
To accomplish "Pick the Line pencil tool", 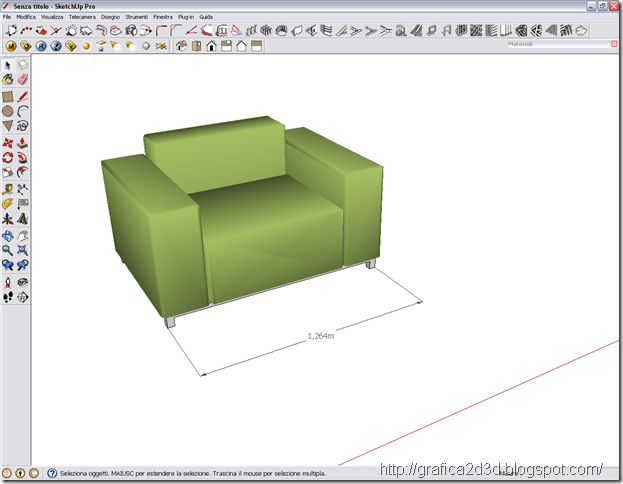I will pyautogui.click(x=23, y=97).
